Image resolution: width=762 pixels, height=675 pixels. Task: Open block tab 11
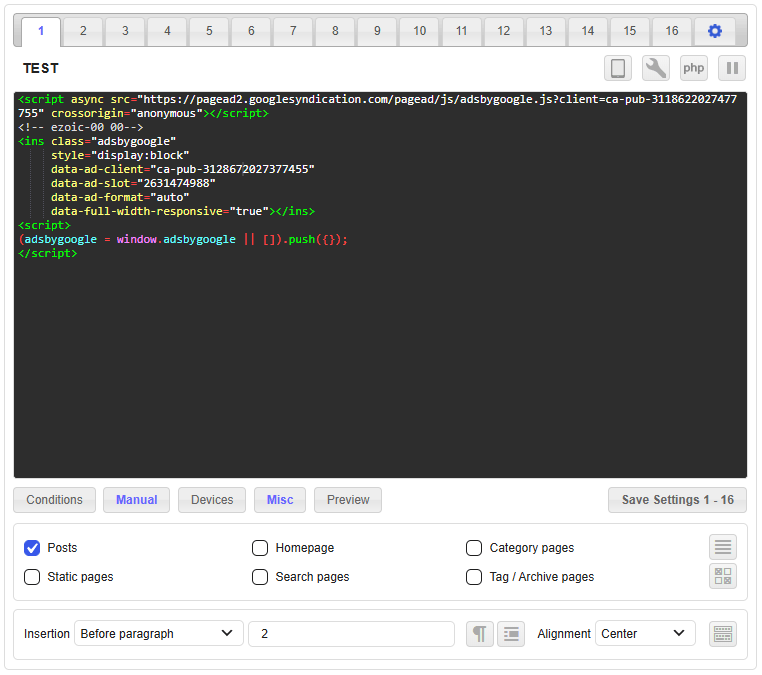tap(462, 32)
